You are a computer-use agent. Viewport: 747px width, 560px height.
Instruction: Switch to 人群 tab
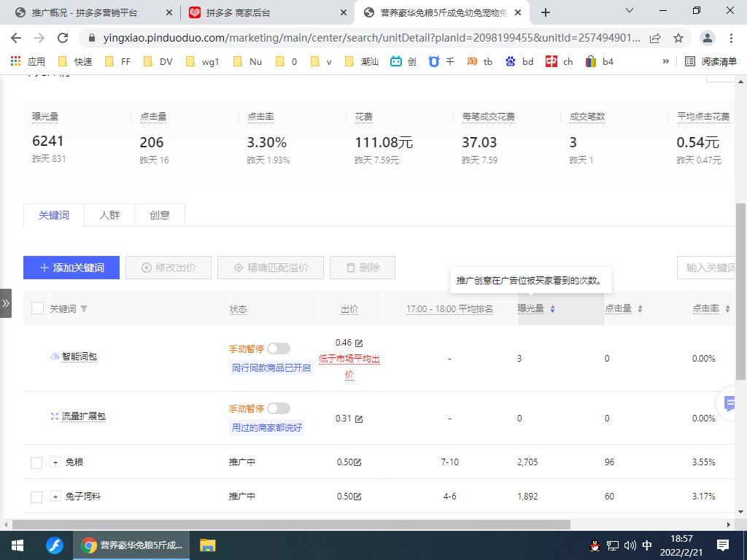coord(109,215)
